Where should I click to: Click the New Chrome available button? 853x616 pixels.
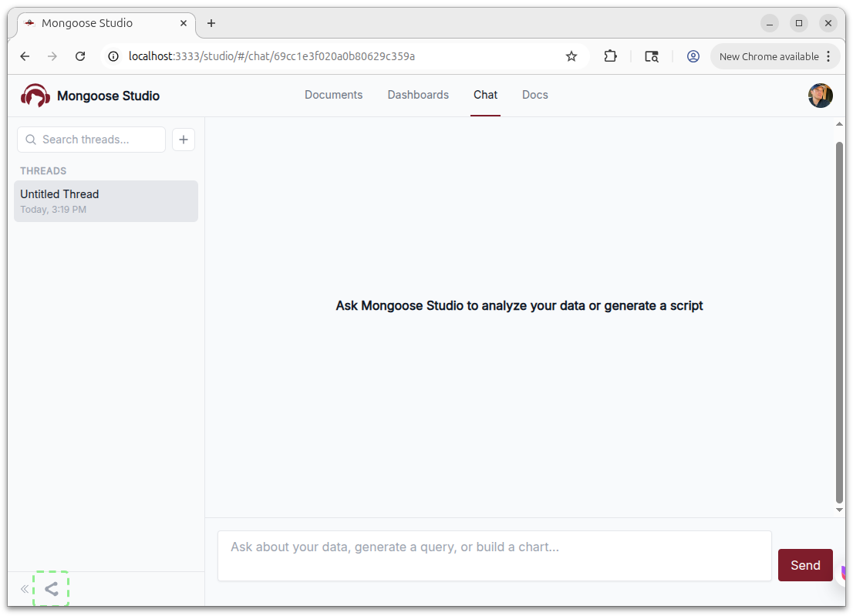coord(769,56)
